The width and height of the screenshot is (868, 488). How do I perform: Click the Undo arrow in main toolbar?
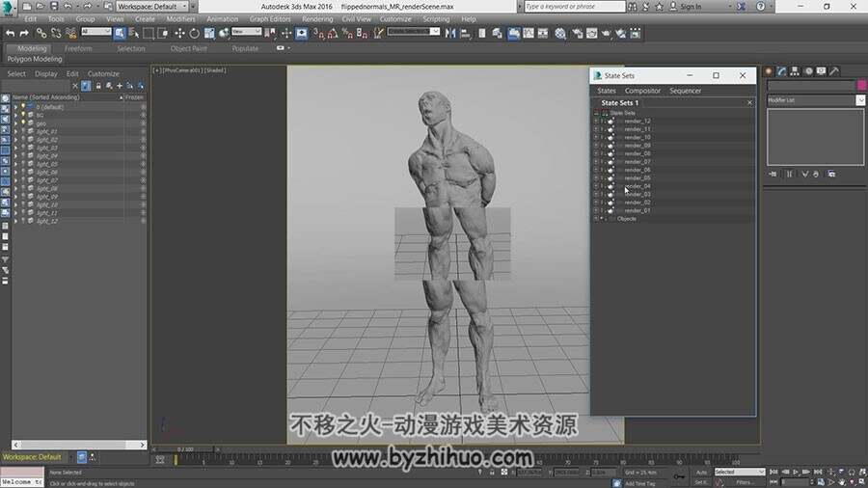coord(10,34)
